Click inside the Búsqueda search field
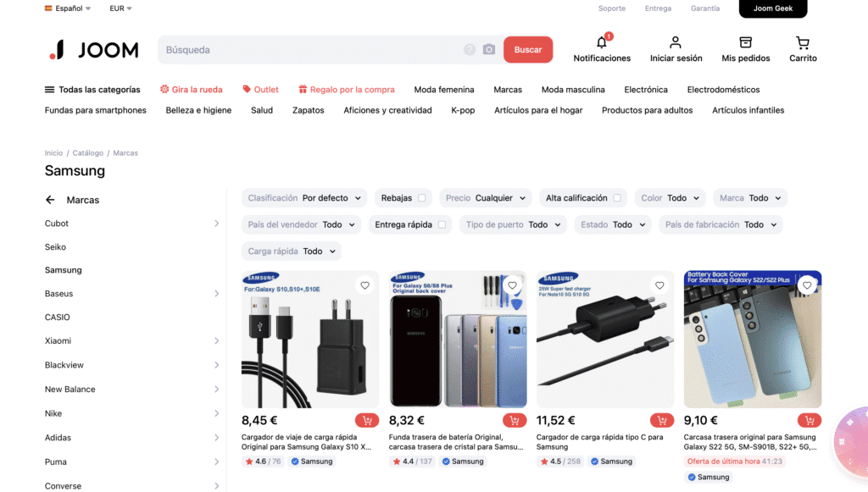Viewport: 868px width, 492px height. 309,50
